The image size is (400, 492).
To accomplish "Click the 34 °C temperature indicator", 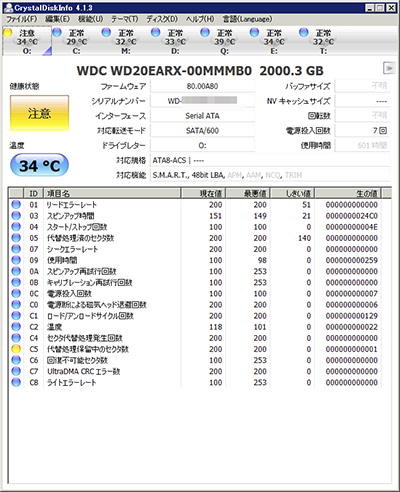I will pos(39,165).
